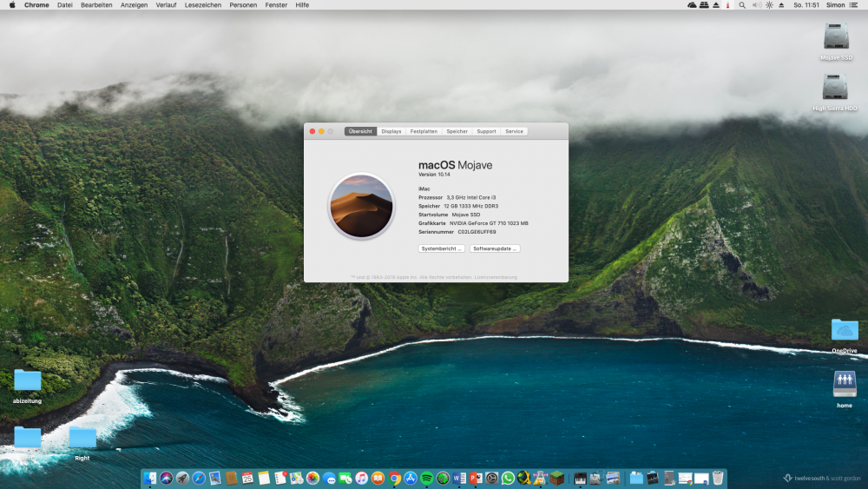
Task: Open the Anzeigen menu
Action: tap(134, 5)
